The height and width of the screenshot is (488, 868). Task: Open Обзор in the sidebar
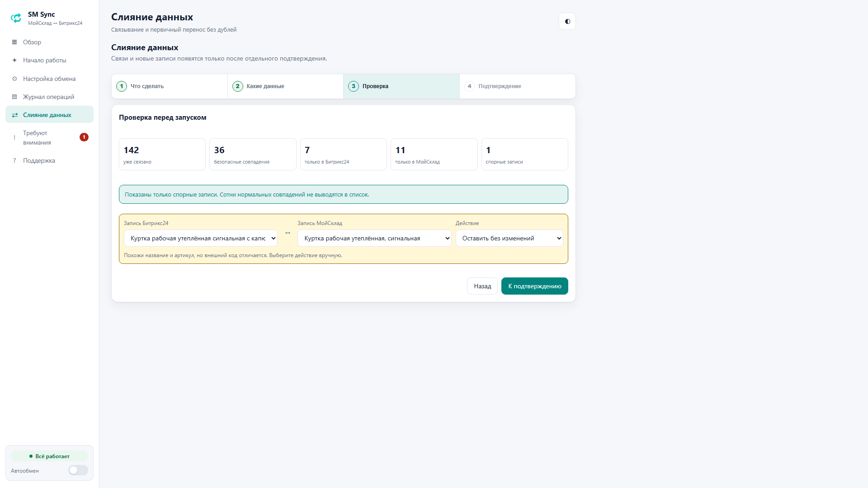coord(49,42)
